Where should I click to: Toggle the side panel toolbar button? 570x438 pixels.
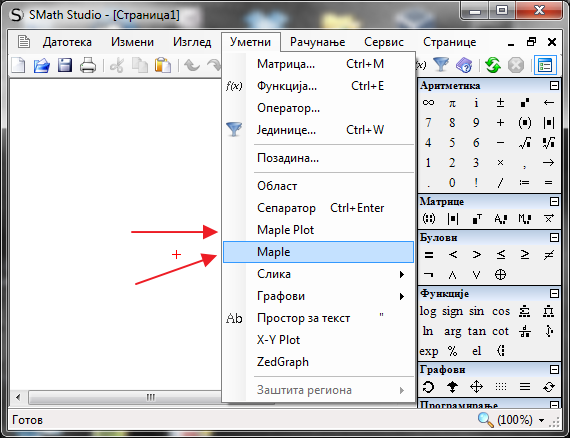(x=545, y=65)
